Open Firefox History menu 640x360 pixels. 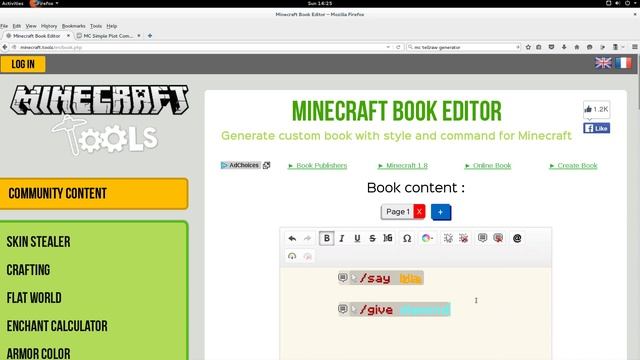click(x=49, y=26)
